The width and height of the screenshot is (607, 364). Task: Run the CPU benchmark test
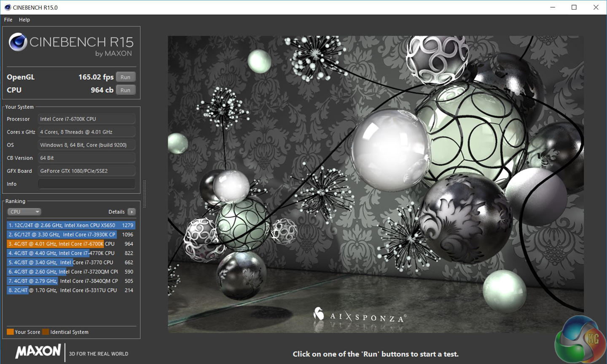coord(125,90)
